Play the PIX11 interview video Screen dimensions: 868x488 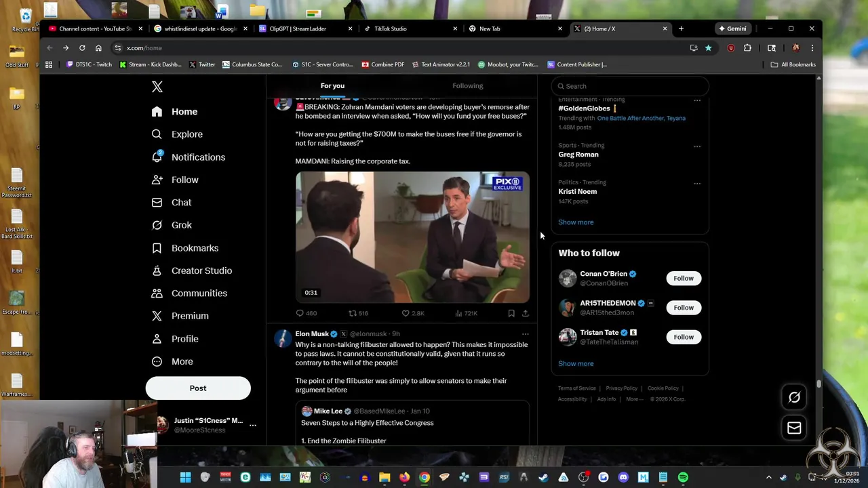(x=412, y=237)
